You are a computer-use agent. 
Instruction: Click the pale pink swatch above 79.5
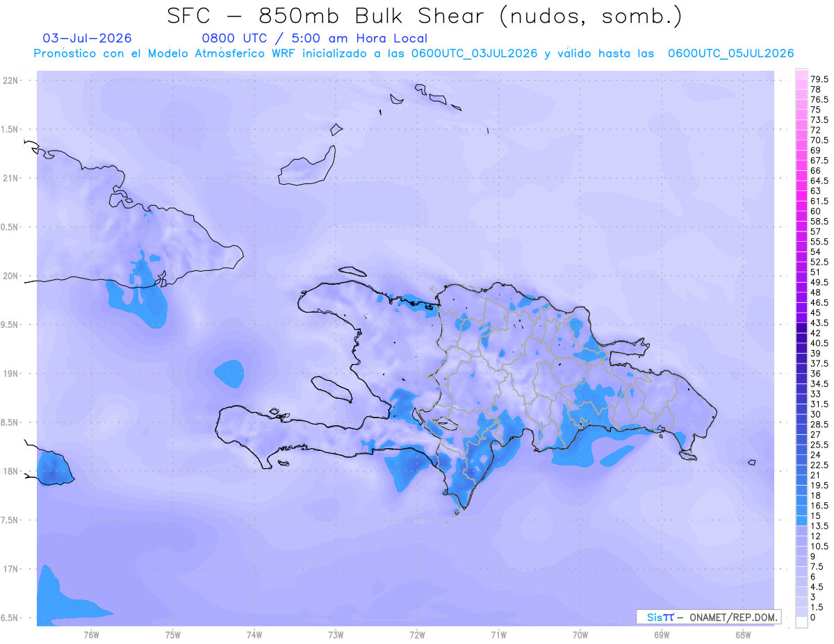[x=801, y=74]
